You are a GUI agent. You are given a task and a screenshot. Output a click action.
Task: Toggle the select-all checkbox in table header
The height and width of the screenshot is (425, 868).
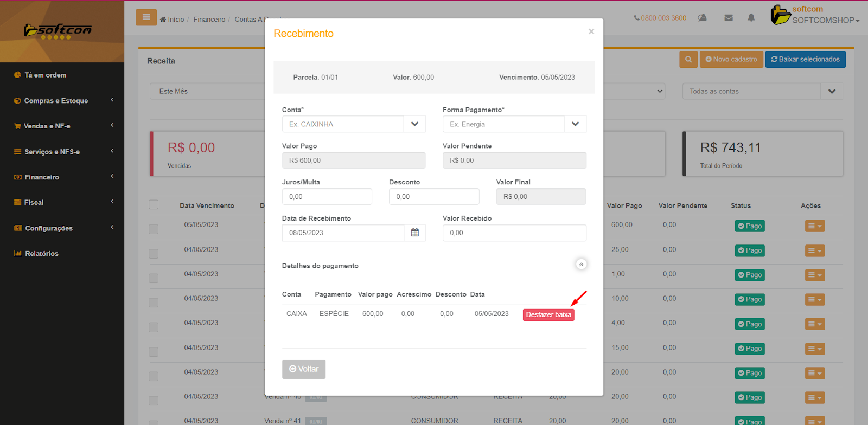(x=154, y=205)
